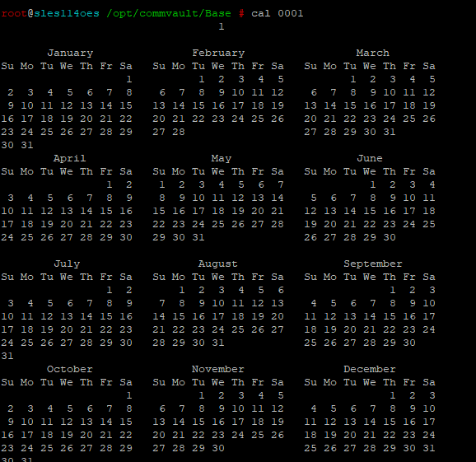Click the 'July' month heading
The image size is (476, 462).
pos(67,264)
